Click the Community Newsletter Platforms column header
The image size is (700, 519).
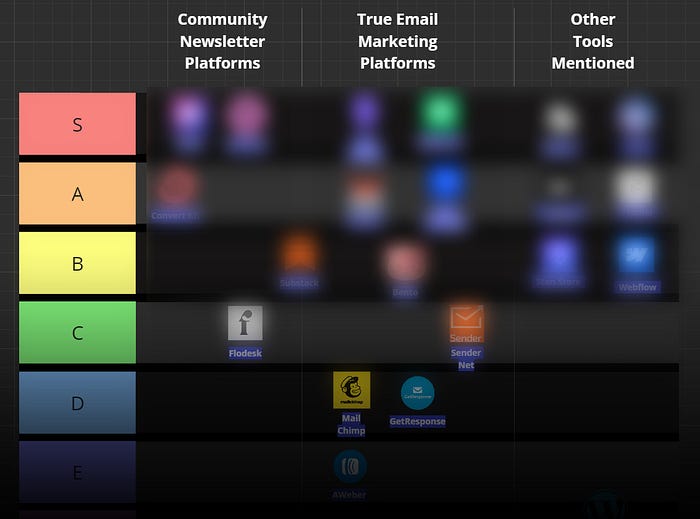[x=222, y=41]
